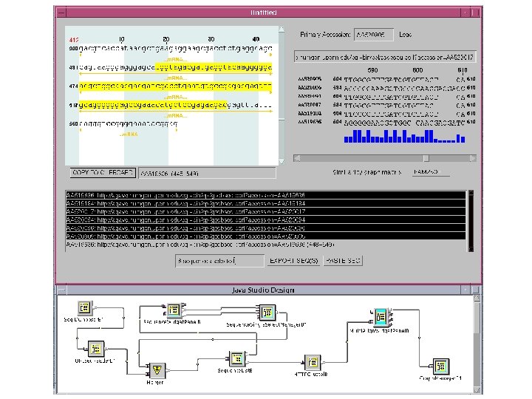Click the PASTE SEQ button
Viewport: 532px width, 399px height.
click(x=344, y=261)
